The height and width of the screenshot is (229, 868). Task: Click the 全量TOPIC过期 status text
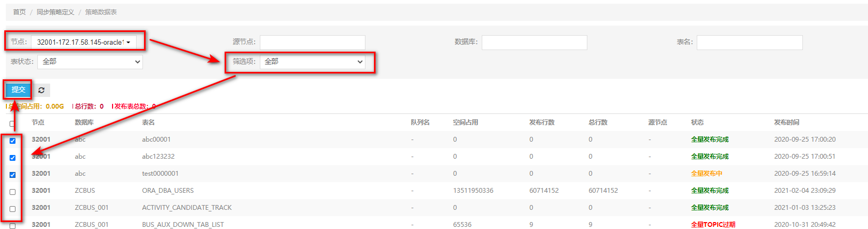point(713,225)
